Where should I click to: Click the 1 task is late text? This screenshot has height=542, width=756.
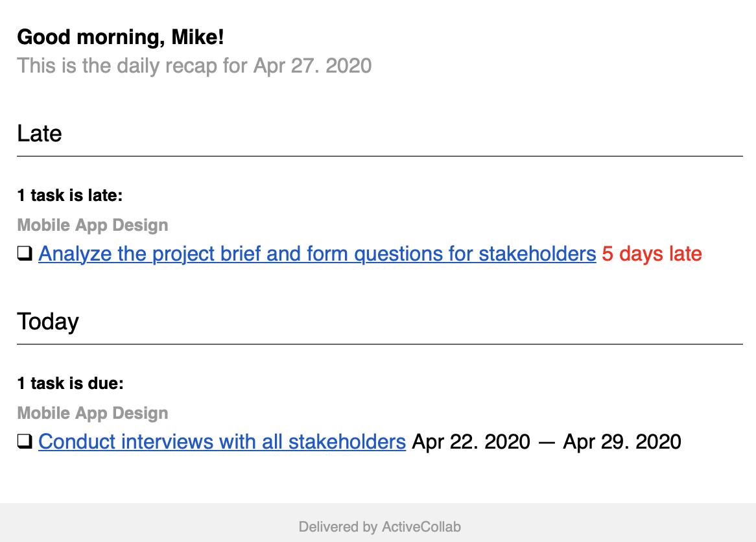[70, 195]
